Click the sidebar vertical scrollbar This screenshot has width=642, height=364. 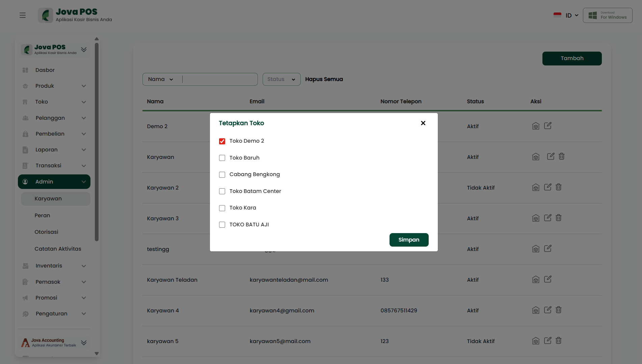point(97,142)
